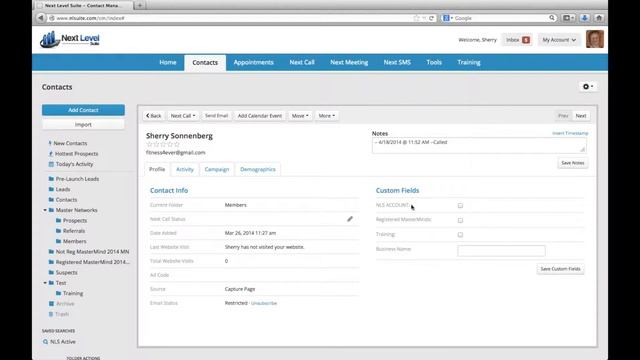This screenshot has height=360, width=640.
Task: Collapse the Test folder
Action: [x=45, y=282]
